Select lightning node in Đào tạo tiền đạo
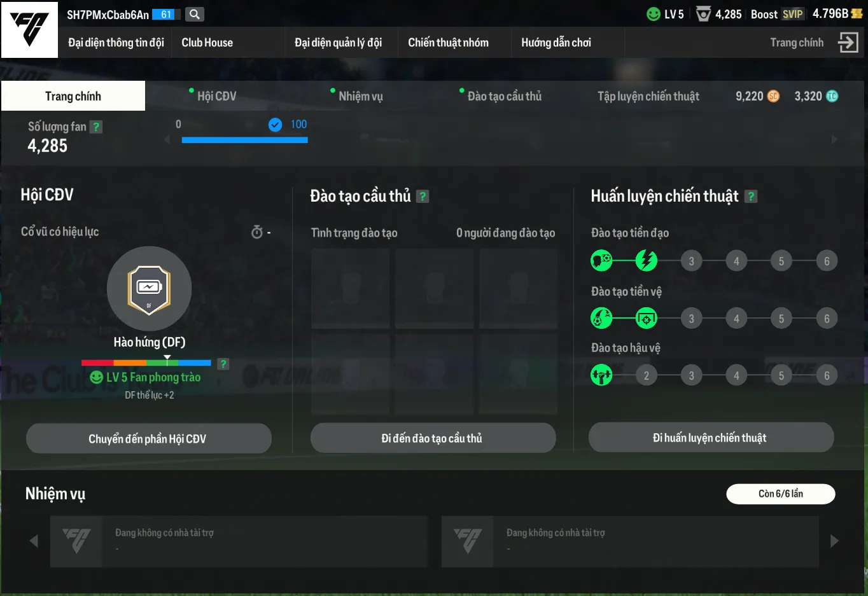 (647, 260)
